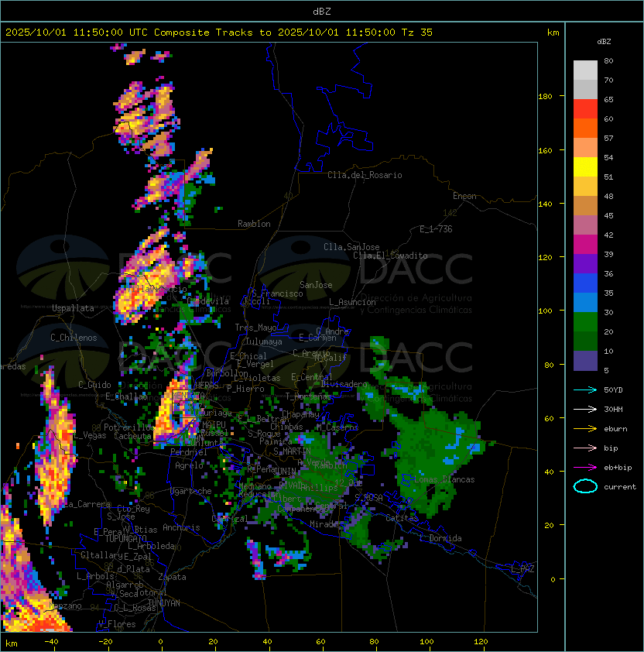Click the '180' tick on vertical axis

click(545, 96)
